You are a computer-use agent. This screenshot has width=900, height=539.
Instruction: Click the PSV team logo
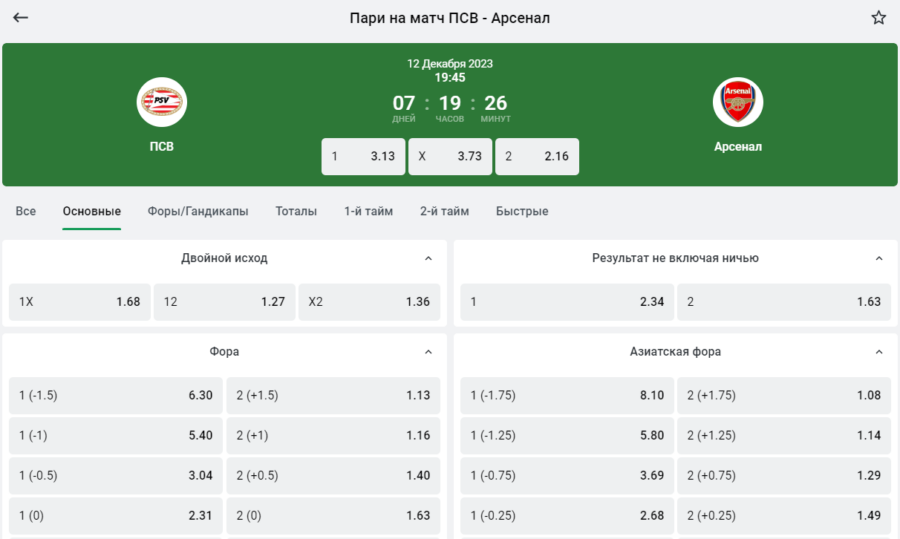coord(162,102)
